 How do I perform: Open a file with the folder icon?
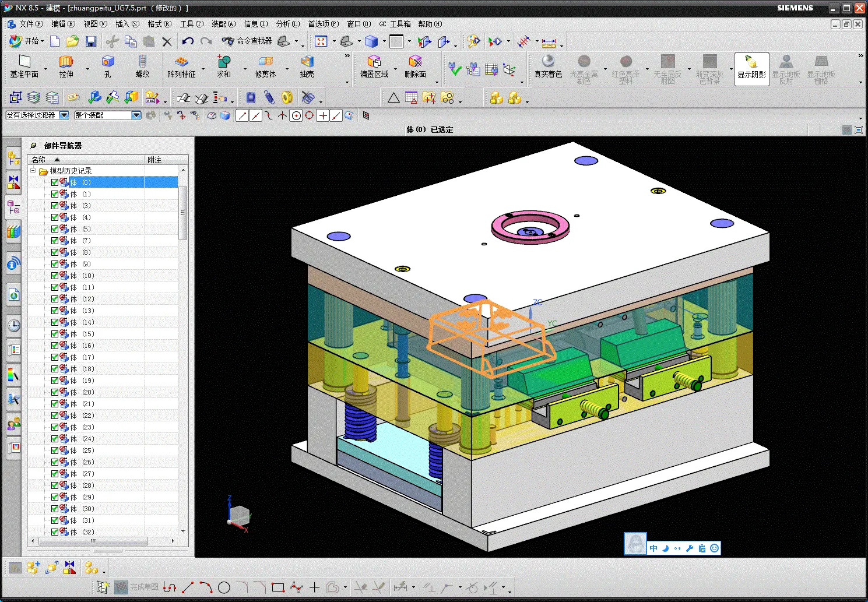tap(72, 41)
